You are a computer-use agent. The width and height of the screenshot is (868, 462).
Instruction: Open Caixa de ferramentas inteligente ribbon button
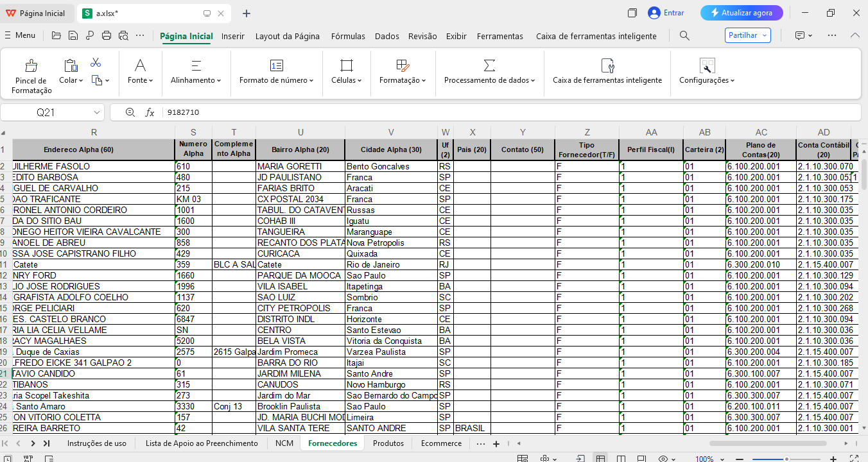tap(607, 71)
